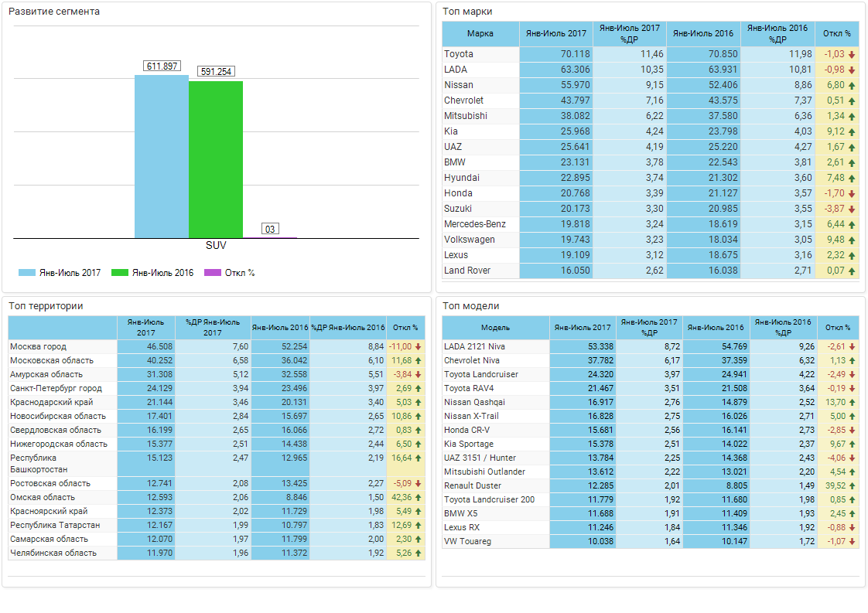Click the green Янв-Июль 2016 legend swatch
868x613 pixels.
click(x=120, y=273)
